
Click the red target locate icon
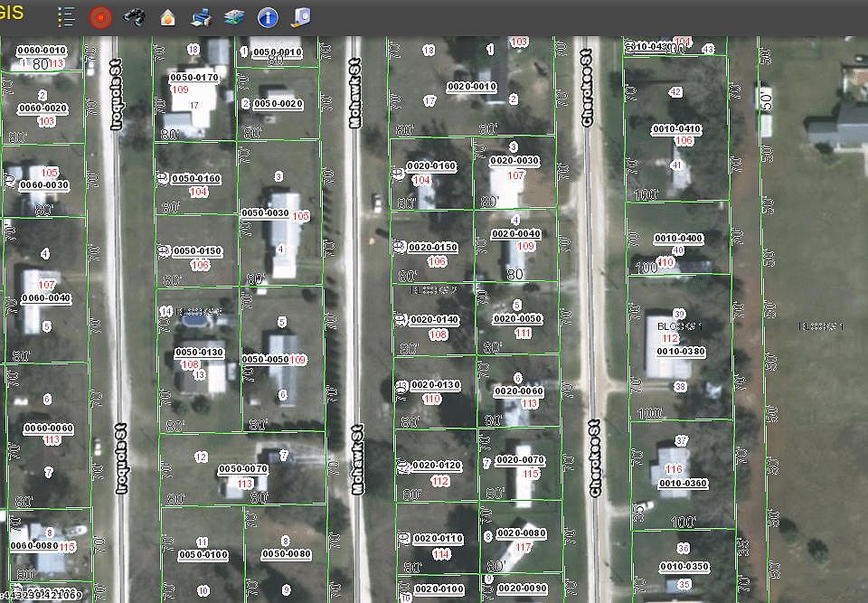(100, 16)
